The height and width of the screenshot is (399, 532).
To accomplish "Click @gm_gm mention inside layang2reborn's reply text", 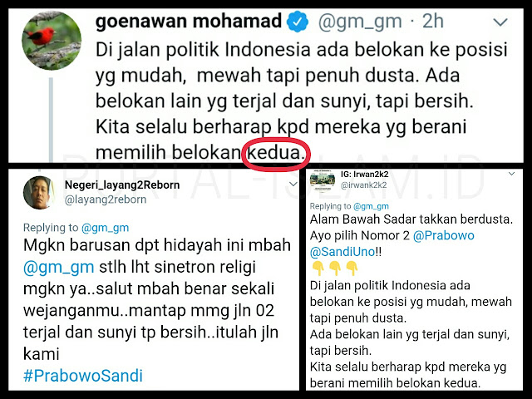I will point(58,267).
